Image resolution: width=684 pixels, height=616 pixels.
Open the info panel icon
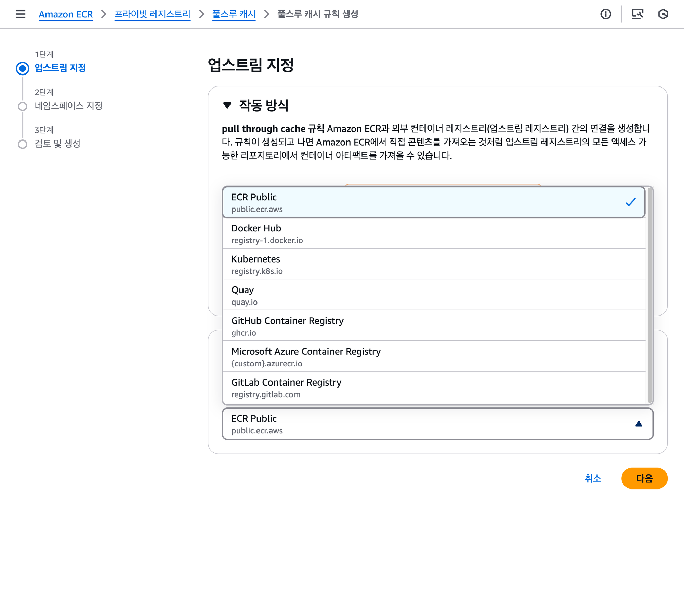606,14
